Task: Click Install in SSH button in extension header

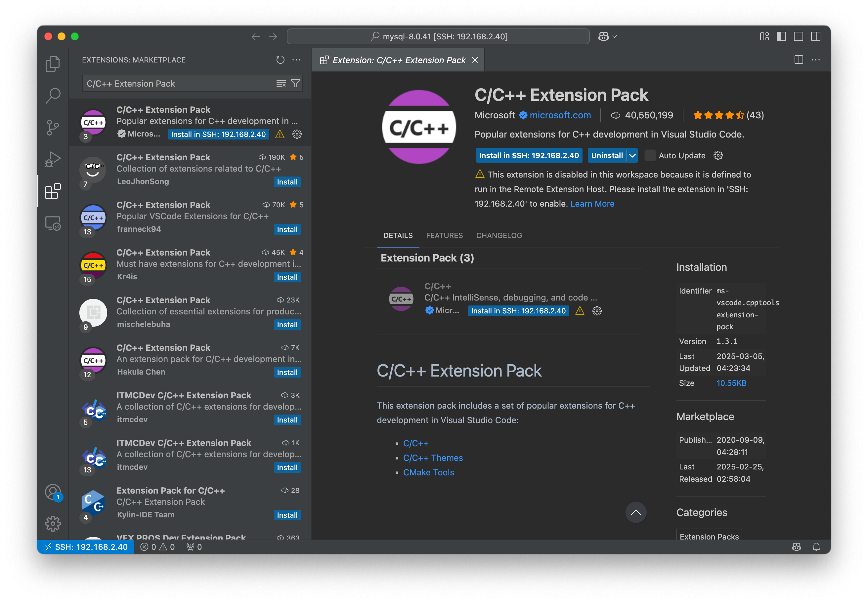Action: [x=529, y=156]
